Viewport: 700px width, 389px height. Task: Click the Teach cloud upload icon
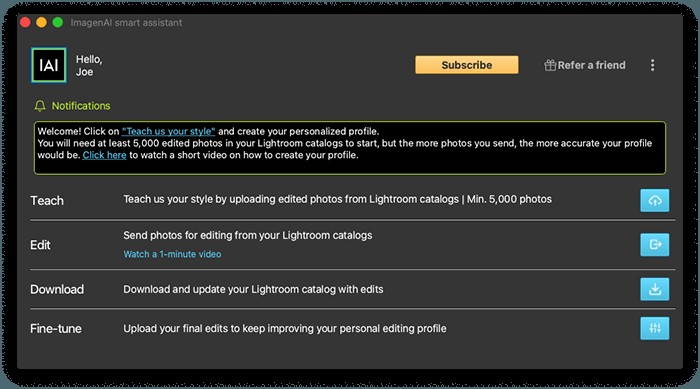(x=654, y=201)
